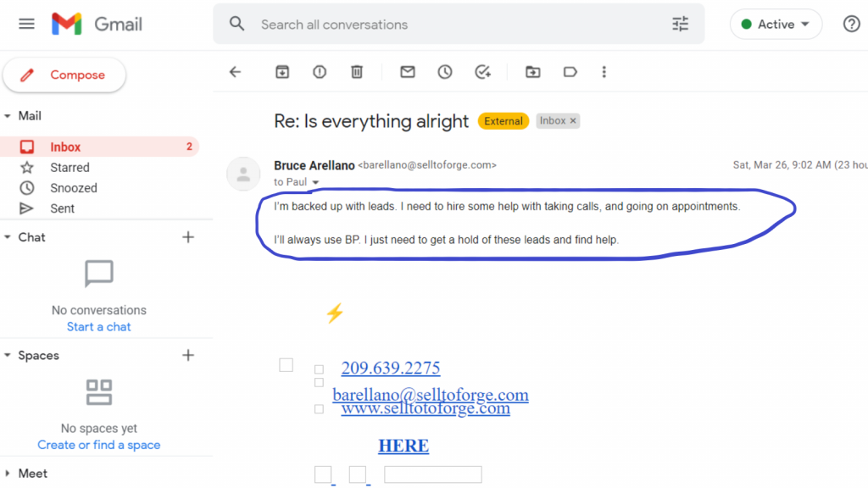The height and width of the screenshot is (488, 868).
Task: Click the Search all conversations field
Action: tap(459, 25)
